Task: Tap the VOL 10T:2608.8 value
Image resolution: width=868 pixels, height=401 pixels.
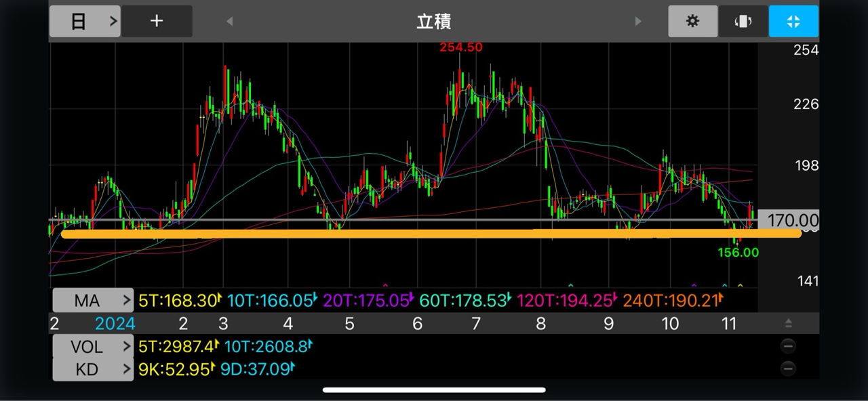Action: [x=269, y=347]
